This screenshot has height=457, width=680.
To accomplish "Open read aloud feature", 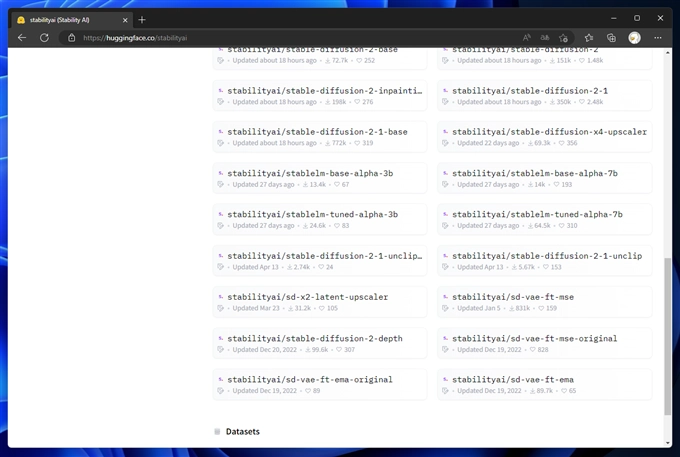I will tap(526, 38).
